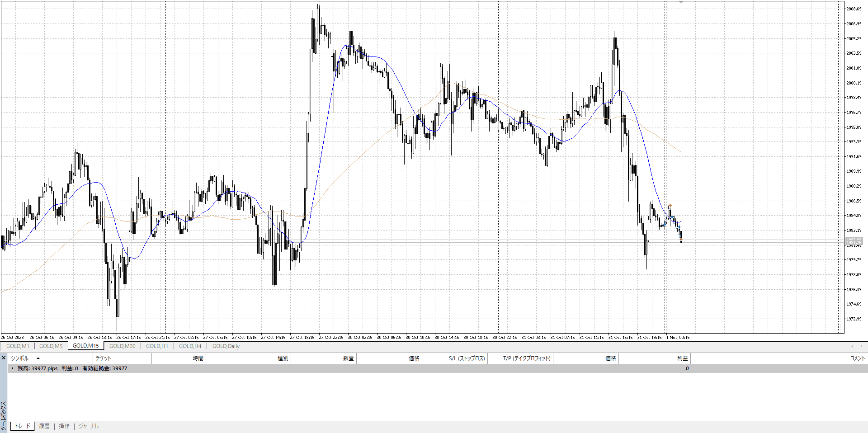Open the 履歴 (history) terminal tab
Viewport: 868px width, 433px height.
coord(44,426)
